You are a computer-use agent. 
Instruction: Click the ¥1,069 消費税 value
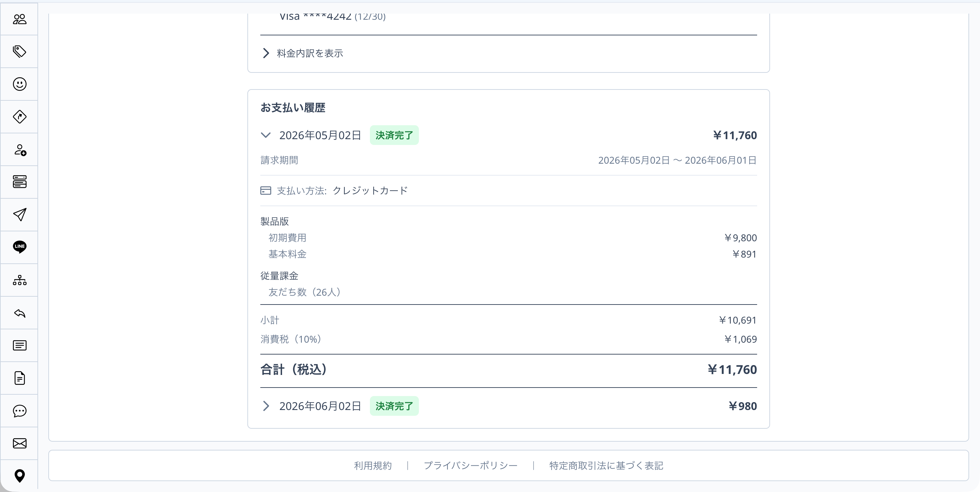(x=740, y=340)
